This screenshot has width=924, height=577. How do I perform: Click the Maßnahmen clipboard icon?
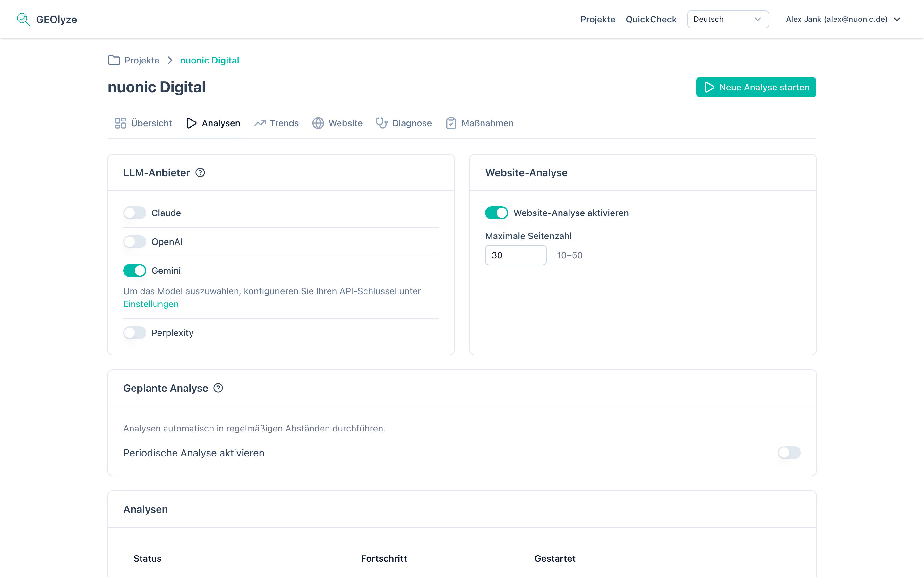point(451,123)
